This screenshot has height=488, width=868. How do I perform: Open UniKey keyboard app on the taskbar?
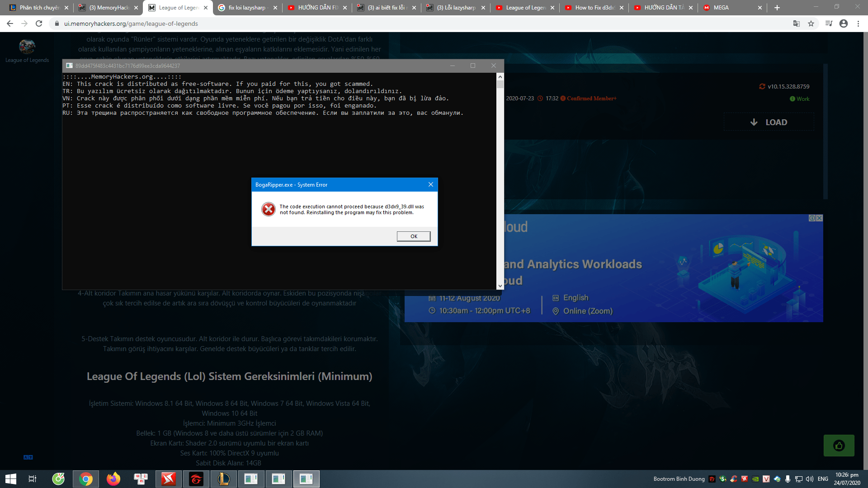141,479
